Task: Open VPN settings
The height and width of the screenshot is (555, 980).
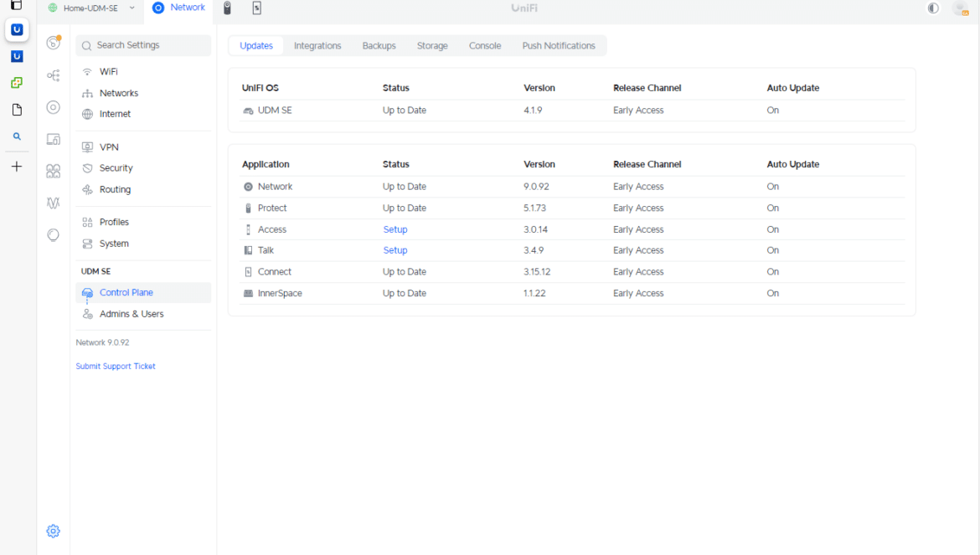Action: (143, 147)
